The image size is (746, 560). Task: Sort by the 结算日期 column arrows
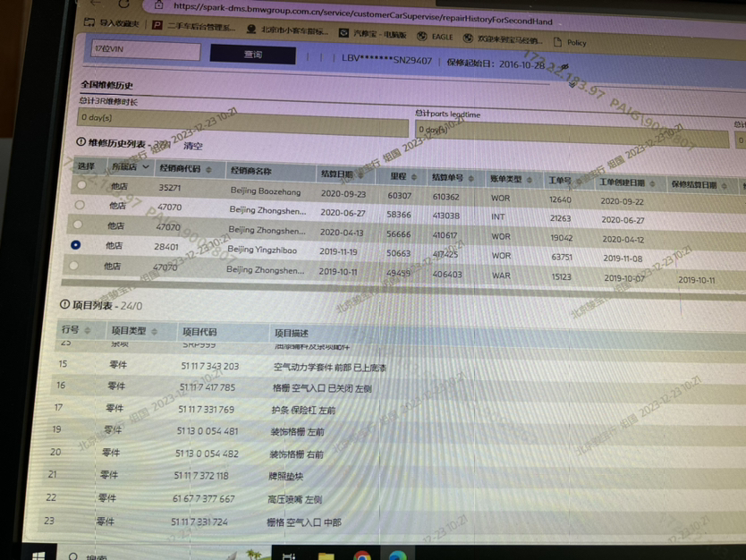pyautogui.click(x=361, y=175)
